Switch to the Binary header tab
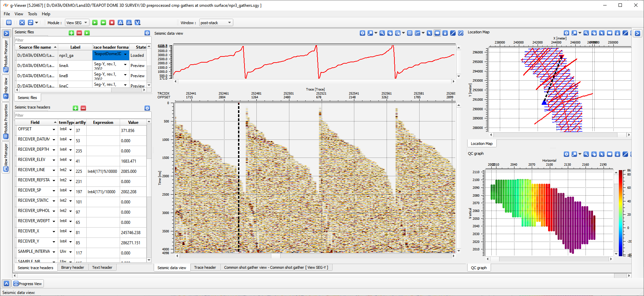 [x=72, y=267]
